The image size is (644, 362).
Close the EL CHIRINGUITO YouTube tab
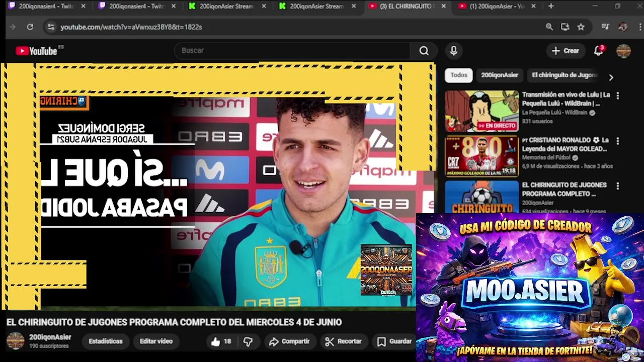point(443,6)
